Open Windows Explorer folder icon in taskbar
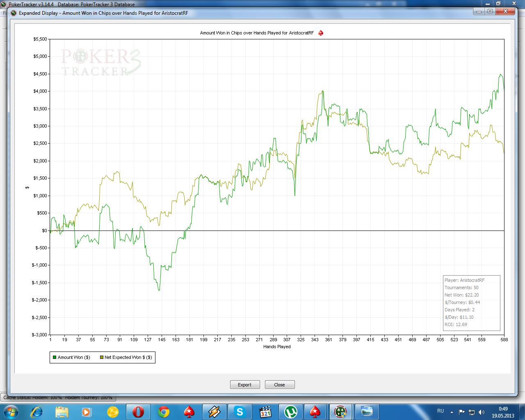Screen dimensions: 525x420 click(x=62, y=412)
